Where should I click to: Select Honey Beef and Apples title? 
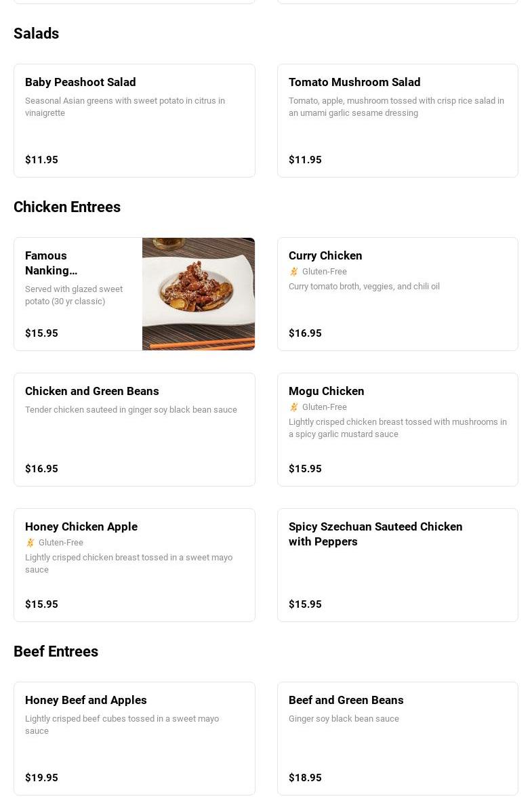point(86,700)
